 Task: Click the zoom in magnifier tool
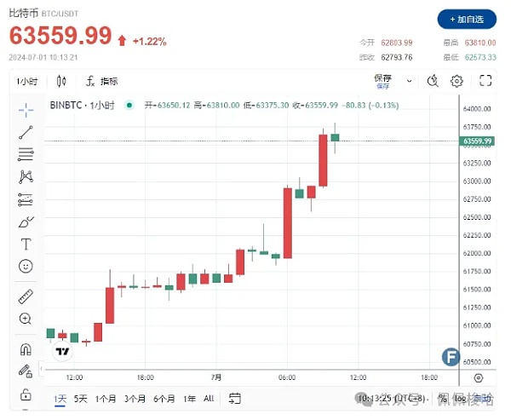coord(26,319)
